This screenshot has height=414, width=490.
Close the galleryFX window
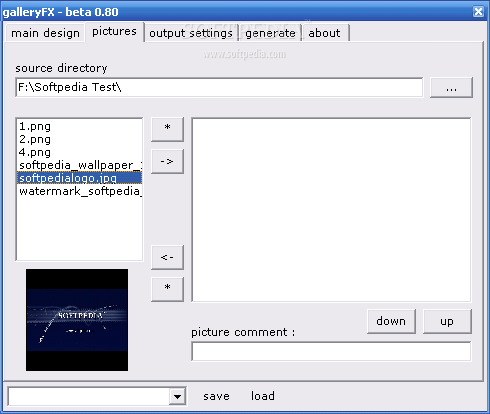(x=478, y=12)
